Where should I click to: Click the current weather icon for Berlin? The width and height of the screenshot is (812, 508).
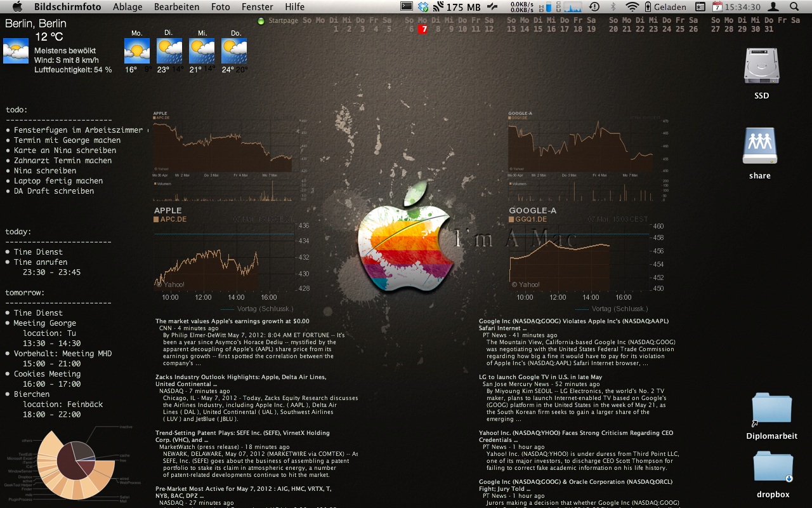(x=16, y=51)
